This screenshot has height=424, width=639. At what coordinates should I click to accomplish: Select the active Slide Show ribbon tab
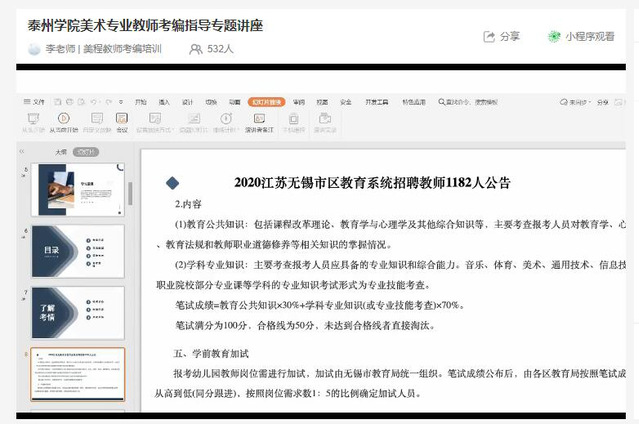266,102
